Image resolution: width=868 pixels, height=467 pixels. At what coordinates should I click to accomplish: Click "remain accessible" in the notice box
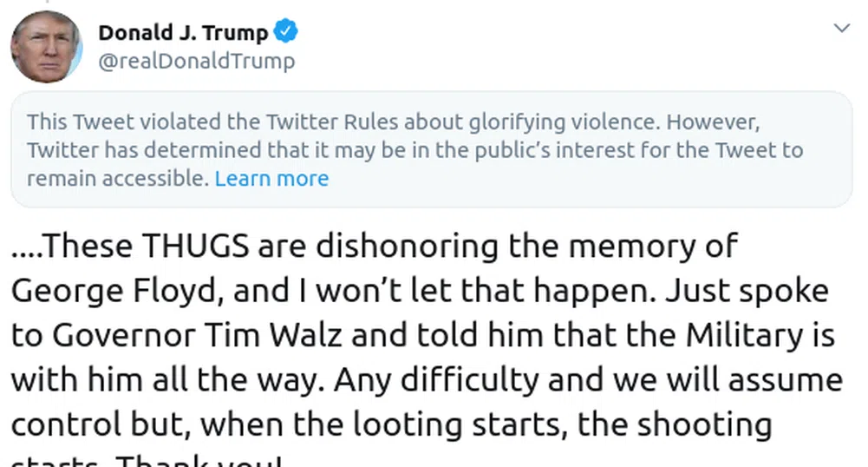(117, 179)
